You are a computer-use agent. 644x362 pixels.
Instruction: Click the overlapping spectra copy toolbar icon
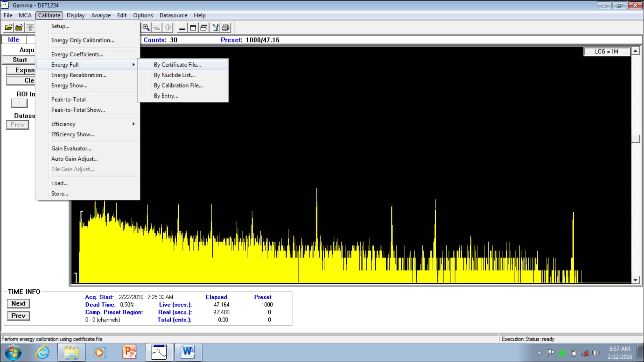coord(157,27)
